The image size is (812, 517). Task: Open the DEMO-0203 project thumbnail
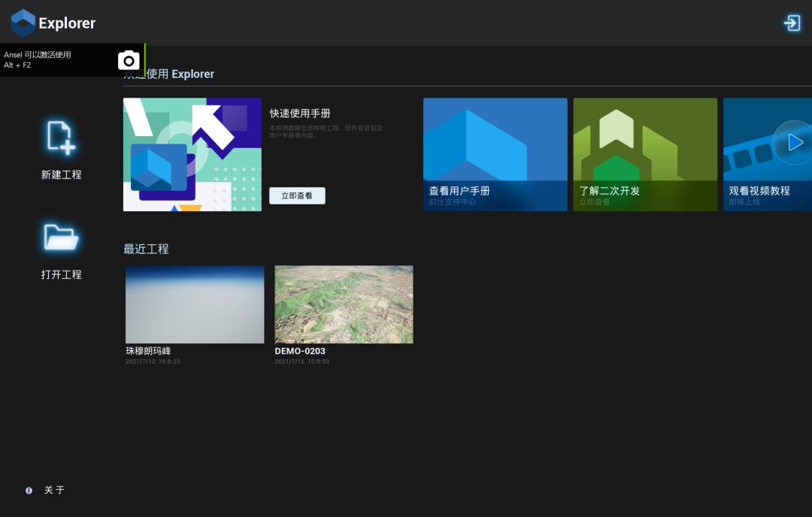(x=344, y=304)
